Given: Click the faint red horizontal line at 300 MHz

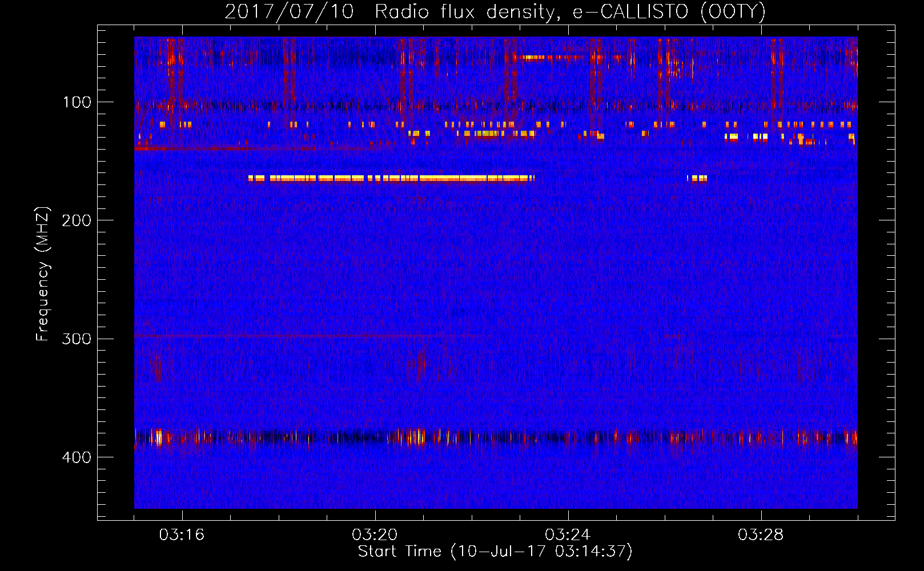Looking at the screenshot, I should point(308,336).
